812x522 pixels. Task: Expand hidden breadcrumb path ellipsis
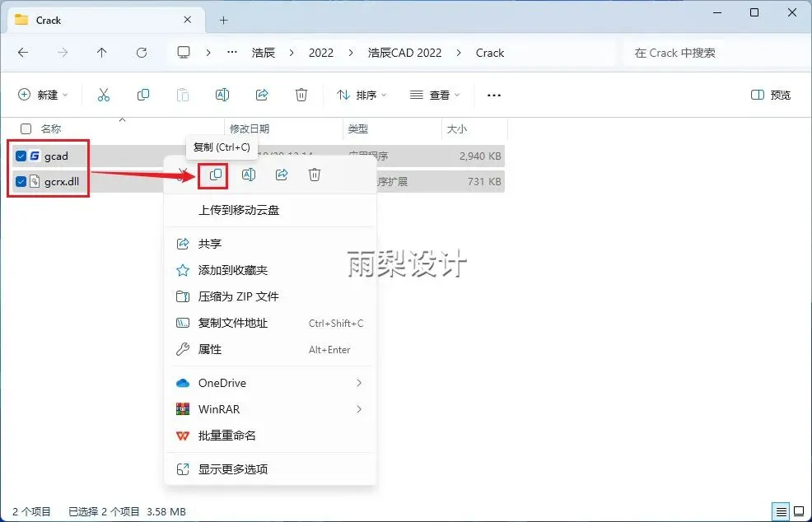pyautogui.click(x=232, y=53)
